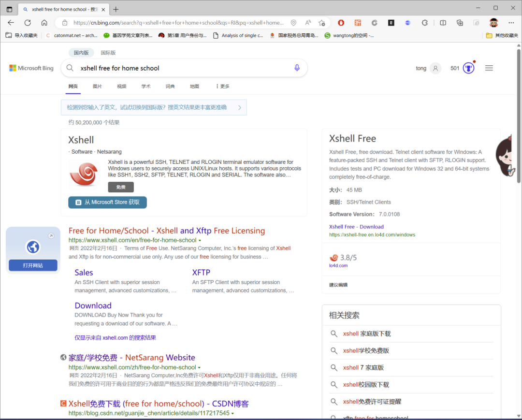Image resolution: width=522 pixels, height=420 pixels.
Task: Search related term xshell 家庭版下载
Action: click(x=367, y=334)
